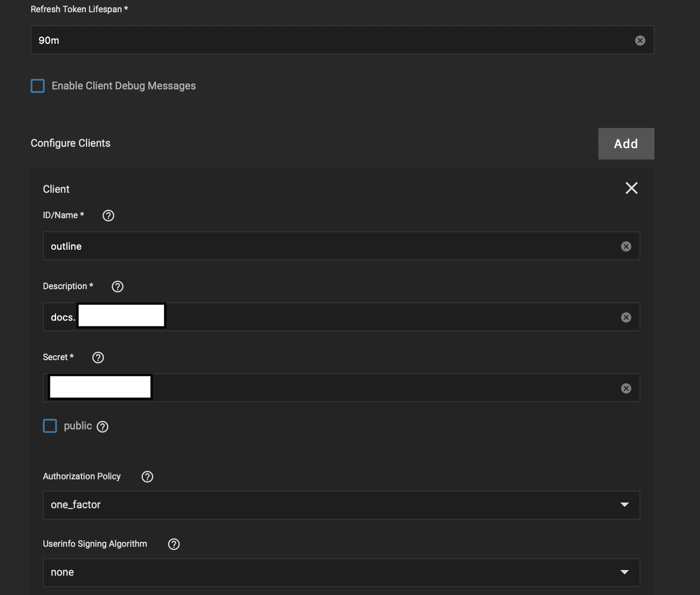
Task: Select the Client section title
Action: [x=56, y=189]
